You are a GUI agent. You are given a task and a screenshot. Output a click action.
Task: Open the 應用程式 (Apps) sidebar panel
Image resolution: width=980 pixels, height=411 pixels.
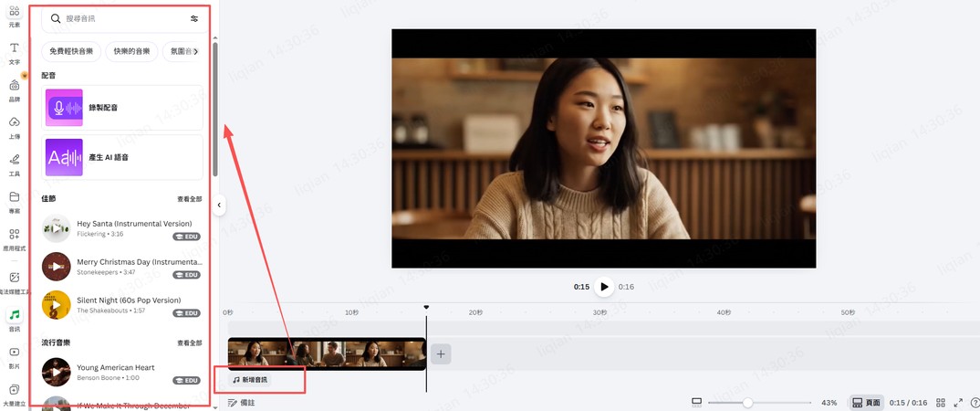tap(15, 239)
